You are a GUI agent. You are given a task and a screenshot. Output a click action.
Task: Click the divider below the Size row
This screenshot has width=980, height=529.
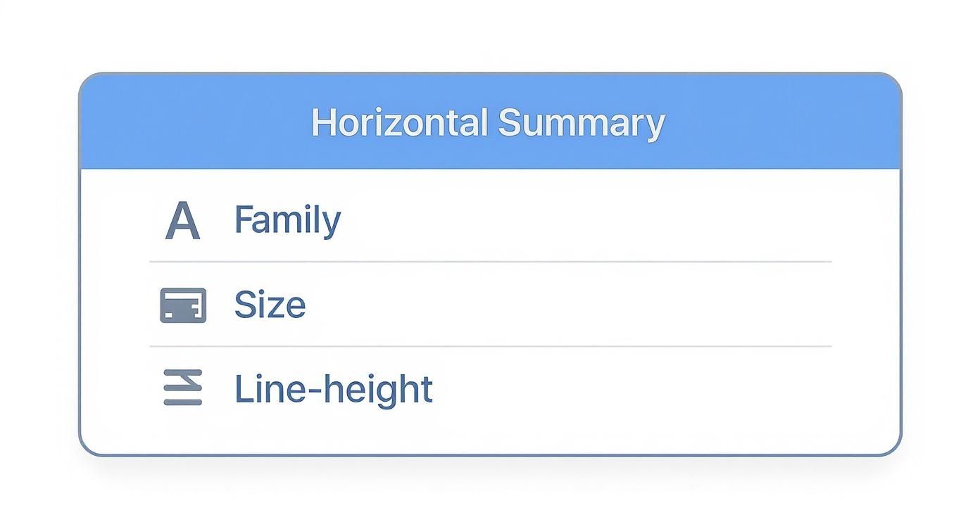tap(489, 346)
